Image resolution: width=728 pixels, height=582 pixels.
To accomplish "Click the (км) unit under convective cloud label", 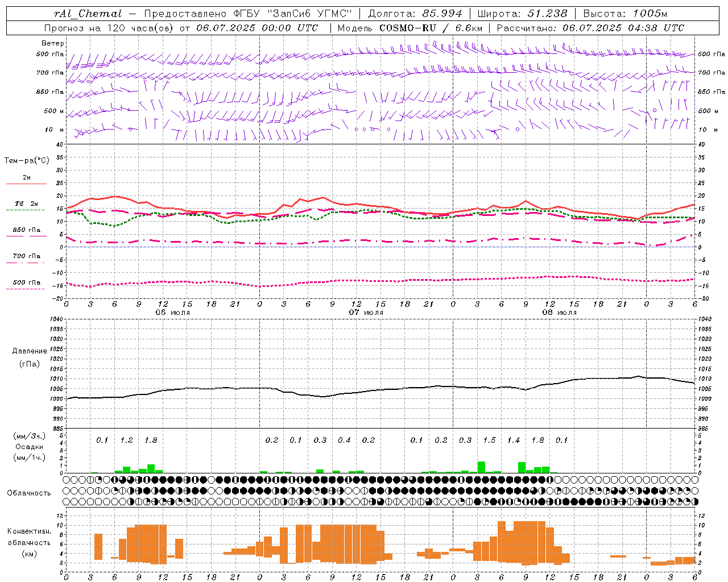I will [30, 554].
